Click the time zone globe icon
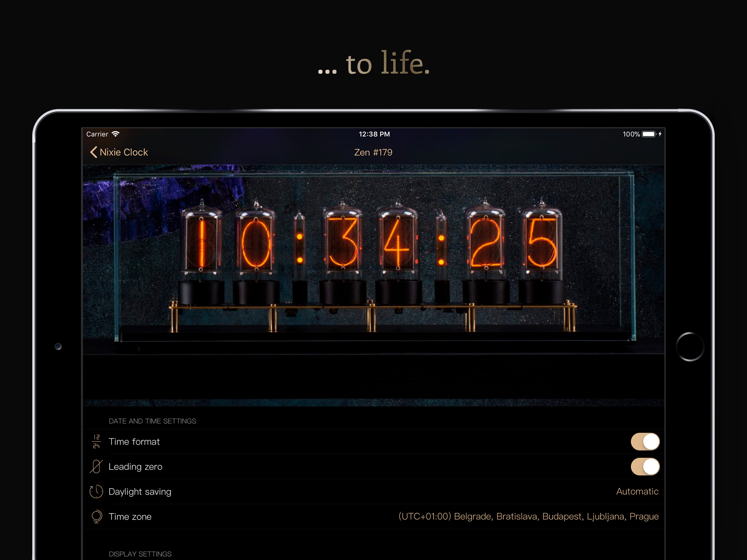Image resolution: width=747 pixels, height=560 pixels. click(x=97, y=517)
